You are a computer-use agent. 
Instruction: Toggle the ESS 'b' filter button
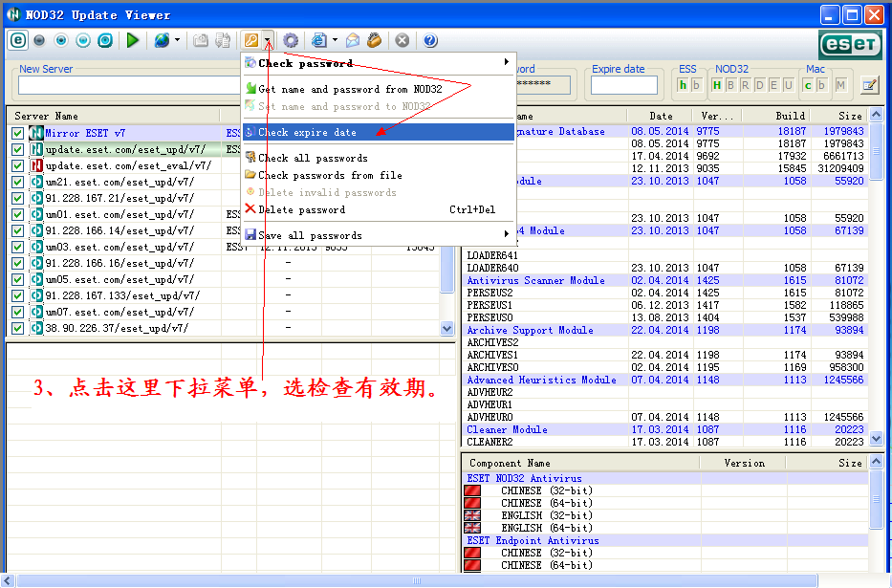tap(696, 85)
